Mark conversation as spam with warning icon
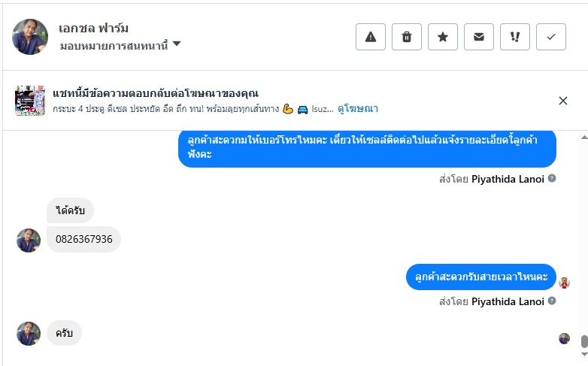Viewport: 588px width, 366px height. tap(371, 37)
